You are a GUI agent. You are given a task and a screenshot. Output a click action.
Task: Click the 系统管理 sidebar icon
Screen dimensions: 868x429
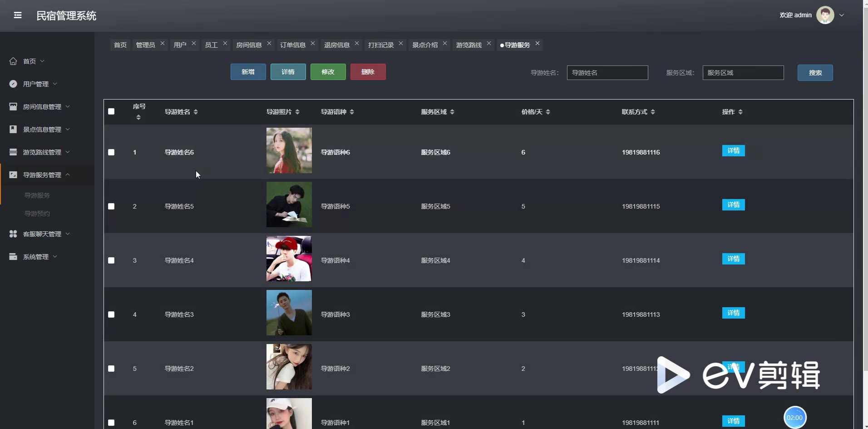click(x=13, y=256)
